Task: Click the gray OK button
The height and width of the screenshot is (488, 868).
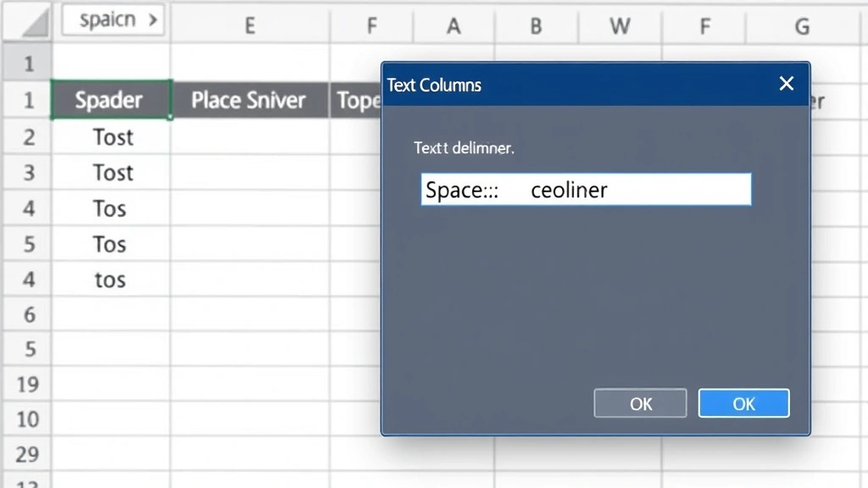Action: [640, 403]
